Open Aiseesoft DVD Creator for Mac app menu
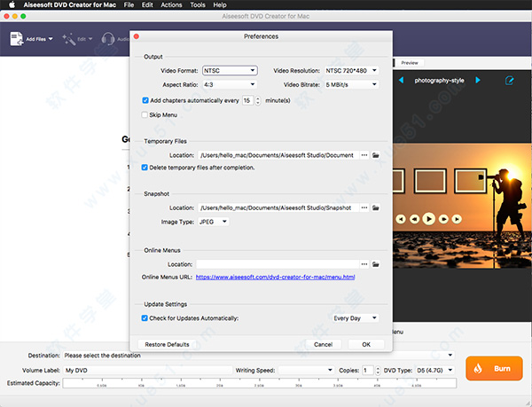The height and width of the screenshot is (407, 532). (70, 4)
